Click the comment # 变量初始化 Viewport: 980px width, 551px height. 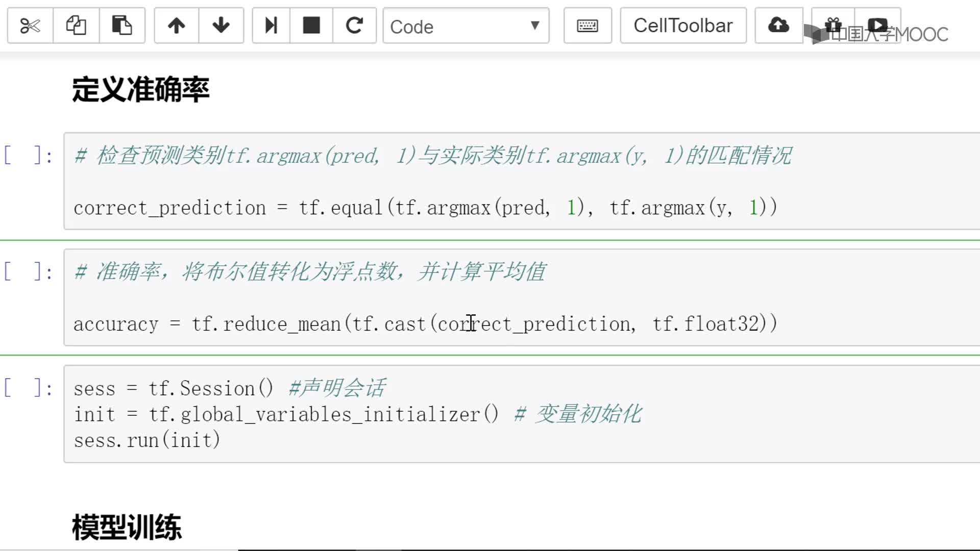pos(578,414)
